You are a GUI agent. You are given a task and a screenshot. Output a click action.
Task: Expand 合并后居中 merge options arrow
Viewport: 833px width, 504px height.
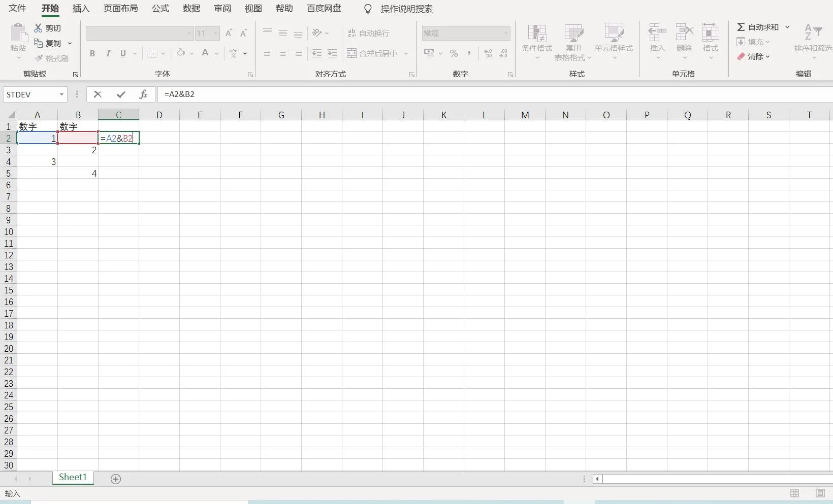pos(406,53)
